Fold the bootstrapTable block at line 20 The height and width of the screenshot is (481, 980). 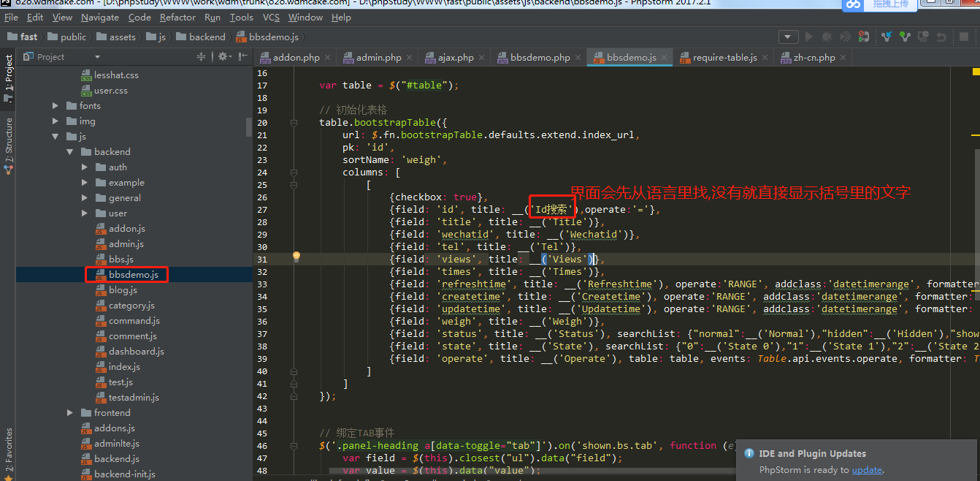(294, 123)
